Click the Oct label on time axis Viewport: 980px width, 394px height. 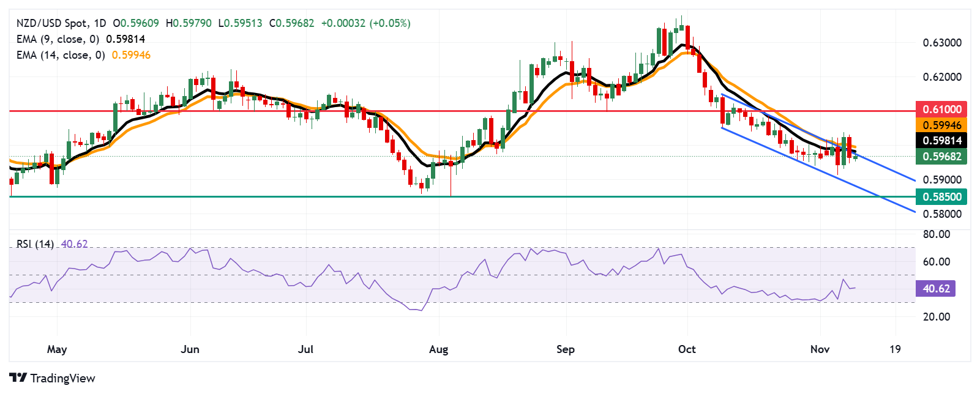click(x=687, y=349)
